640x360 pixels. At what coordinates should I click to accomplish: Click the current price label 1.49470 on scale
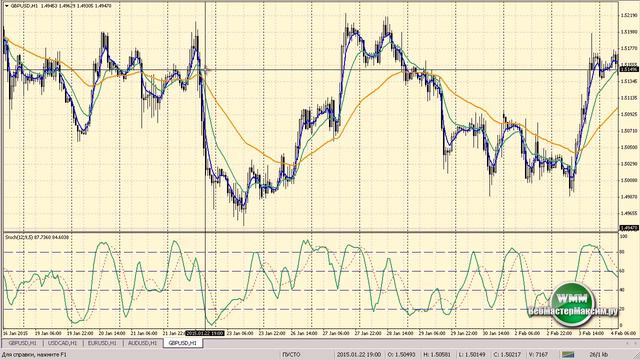coord(629,228)
